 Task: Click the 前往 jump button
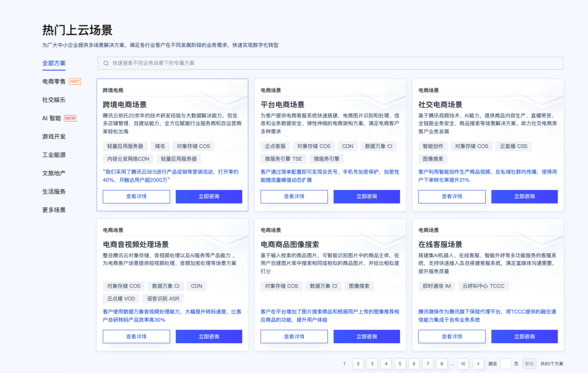pos(529,364)
